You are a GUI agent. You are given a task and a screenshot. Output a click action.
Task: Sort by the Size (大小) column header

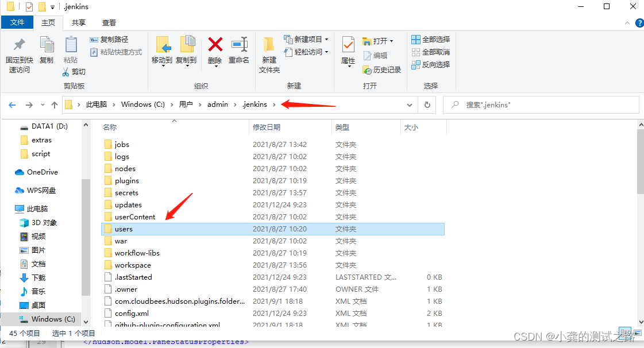[x=423, y=127]
